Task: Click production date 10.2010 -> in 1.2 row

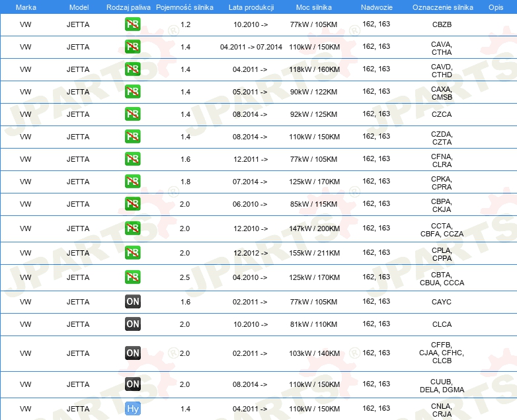Action: pyautogui.click(x=251, y=24)
